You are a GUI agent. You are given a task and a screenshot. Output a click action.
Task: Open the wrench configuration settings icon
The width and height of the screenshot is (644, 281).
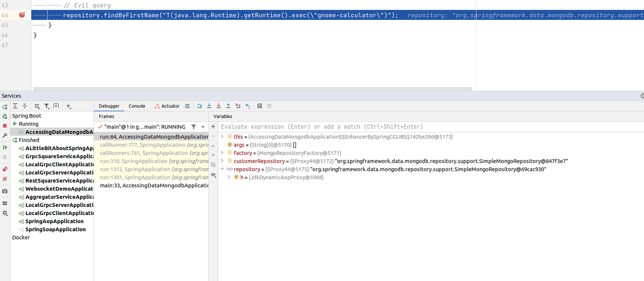pyautogui.click(x=5, y=135)
